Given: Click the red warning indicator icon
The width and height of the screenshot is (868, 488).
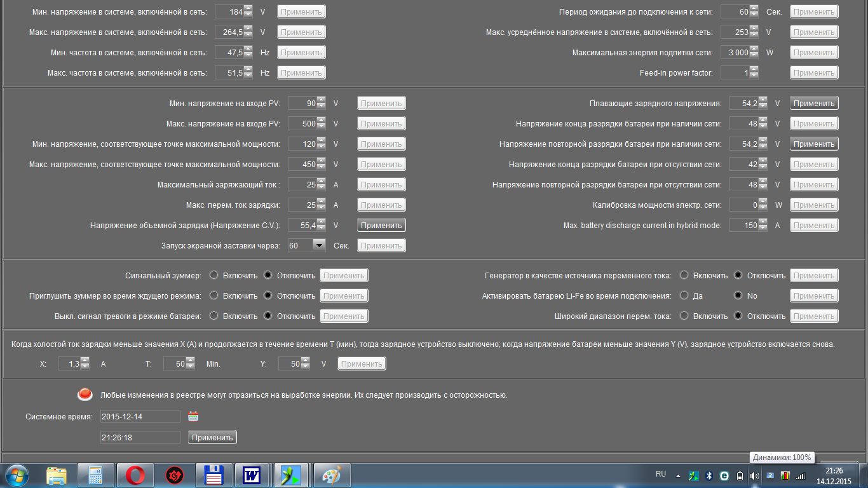Looking at the screenshot, I should point(85,395).
